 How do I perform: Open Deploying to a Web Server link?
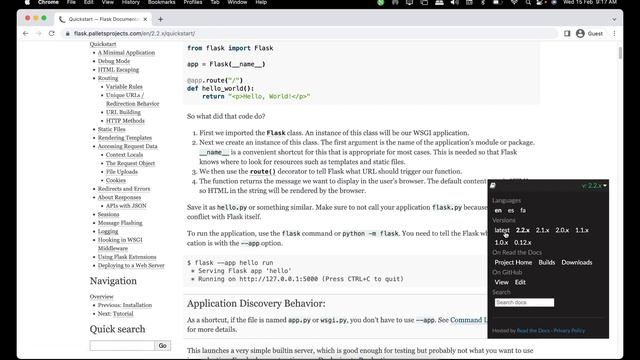131,265
